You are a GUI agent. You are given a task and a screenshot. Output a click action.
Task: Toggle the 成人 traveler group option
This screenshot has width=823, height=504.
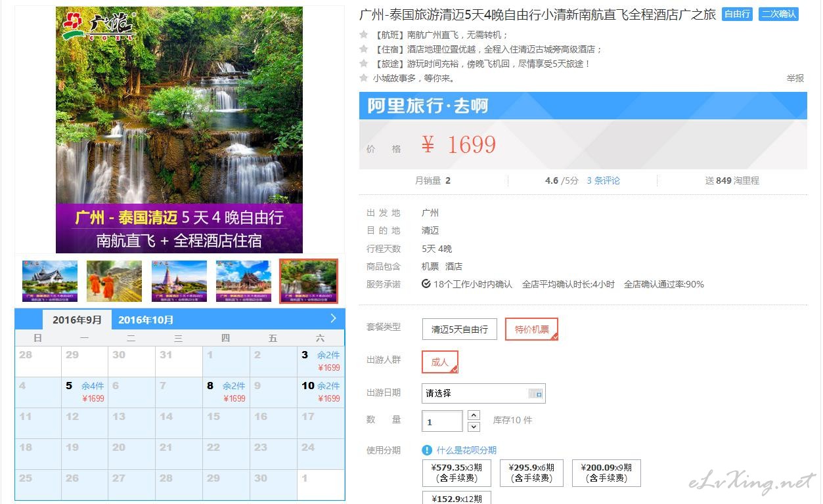pos(439,362)
